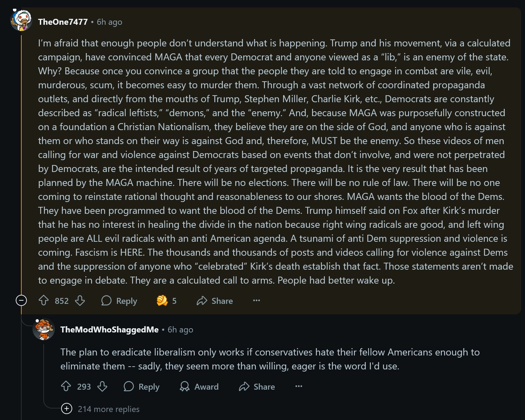Click TheModWhoShaggedMe's avatar image
This screenshot has width=525, height=420.
pyautogui.click(x=44, y=329)
